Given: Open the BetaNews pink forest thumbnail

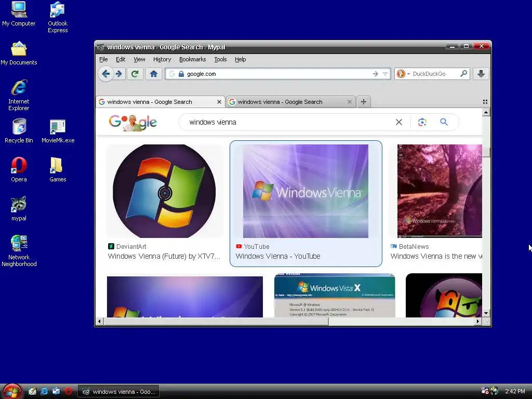Looking at the screenshot, I should click(x=440, y=191).
